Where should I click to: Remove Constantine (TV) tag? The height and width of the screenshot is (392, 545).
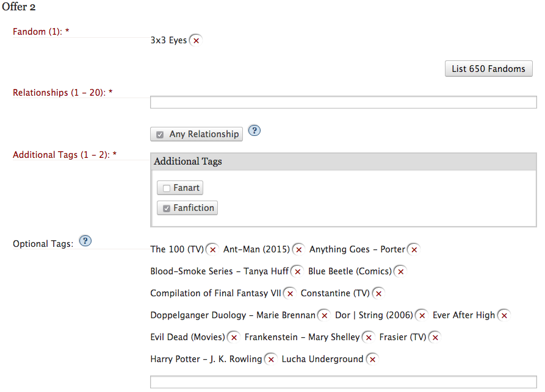pos(378,293)
